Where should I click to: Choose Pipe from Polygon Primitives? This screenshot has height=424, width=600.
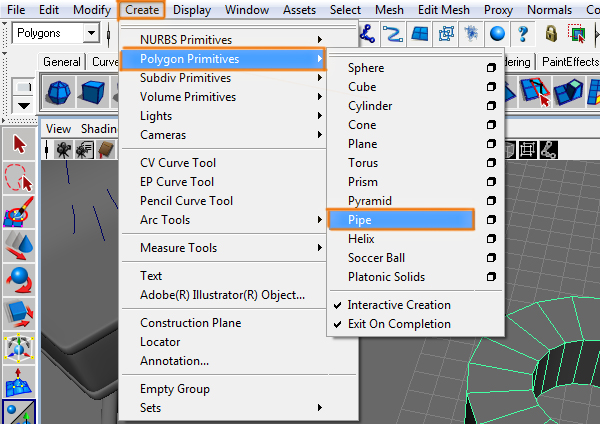tap(363, 220)
